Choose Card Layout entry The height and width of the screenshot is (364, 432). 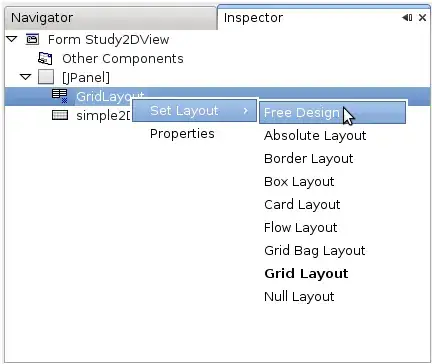(302, 204)
